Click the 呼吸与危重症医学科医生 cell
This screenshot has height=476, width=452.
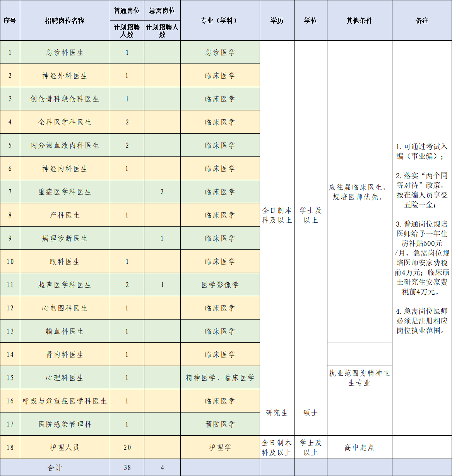coord(65,401)
